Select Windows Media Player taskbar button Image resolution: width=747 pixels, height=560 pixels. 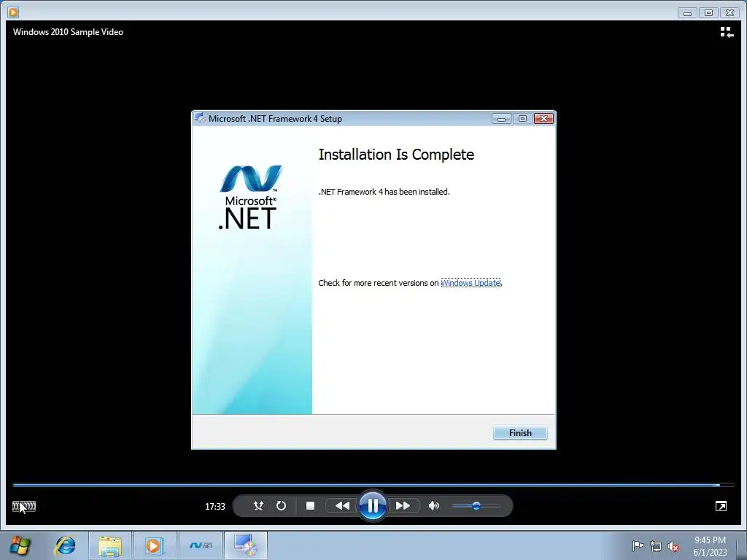click(x=155, y=545)
